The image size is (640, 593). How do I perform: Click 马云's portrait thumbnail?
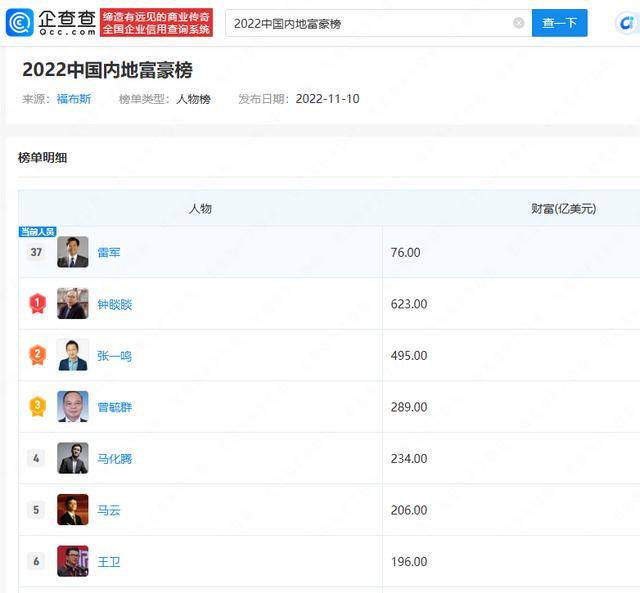click(73, 509)
